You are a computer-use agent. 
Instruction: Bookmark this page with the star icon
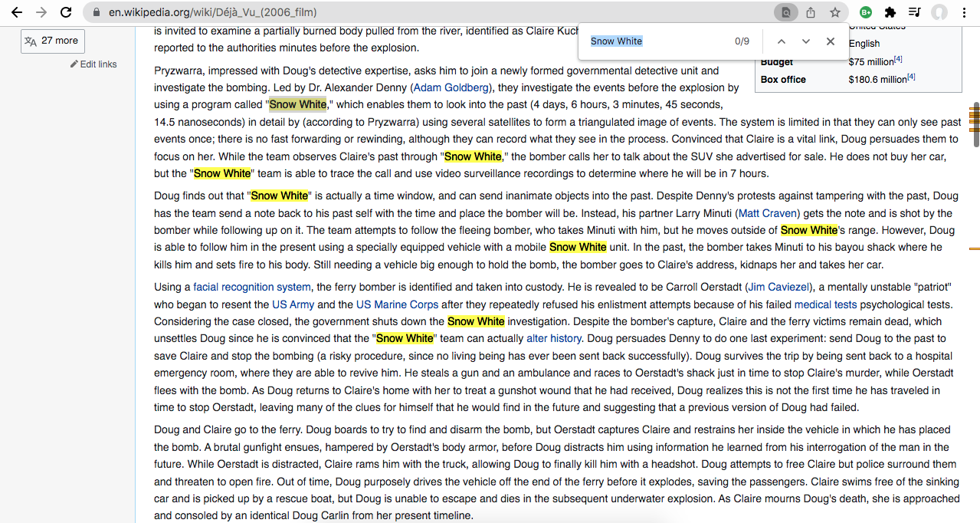835,12
